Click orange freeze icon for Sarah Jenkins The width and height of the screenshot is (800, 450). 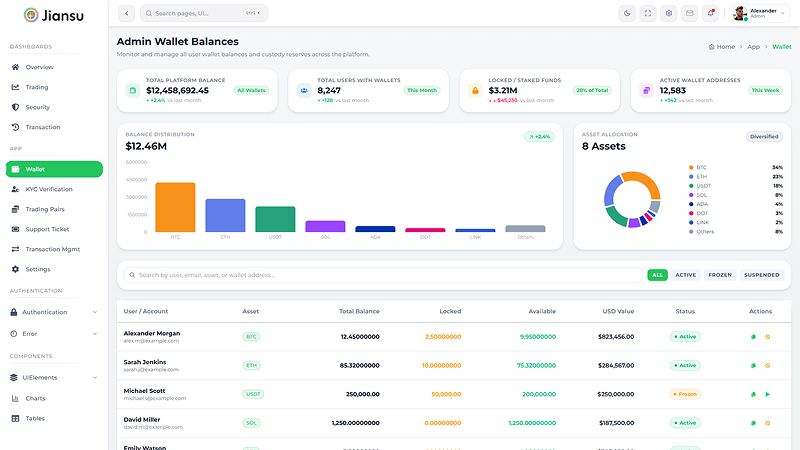[767, 365]
